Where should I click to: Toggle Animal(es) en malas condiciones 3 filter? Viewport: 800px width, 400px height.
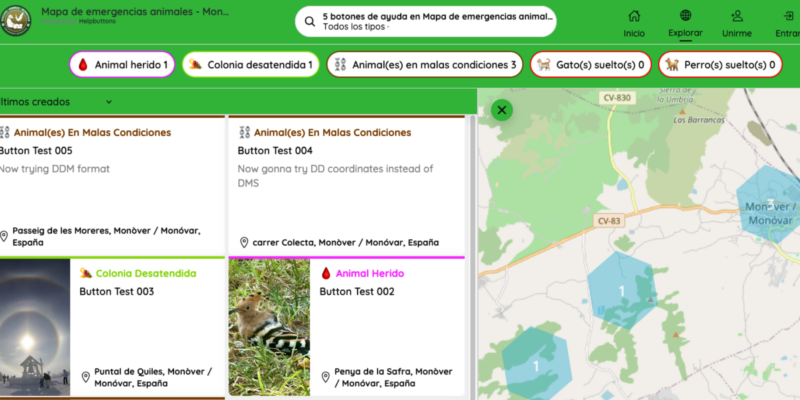coord(425,65)
